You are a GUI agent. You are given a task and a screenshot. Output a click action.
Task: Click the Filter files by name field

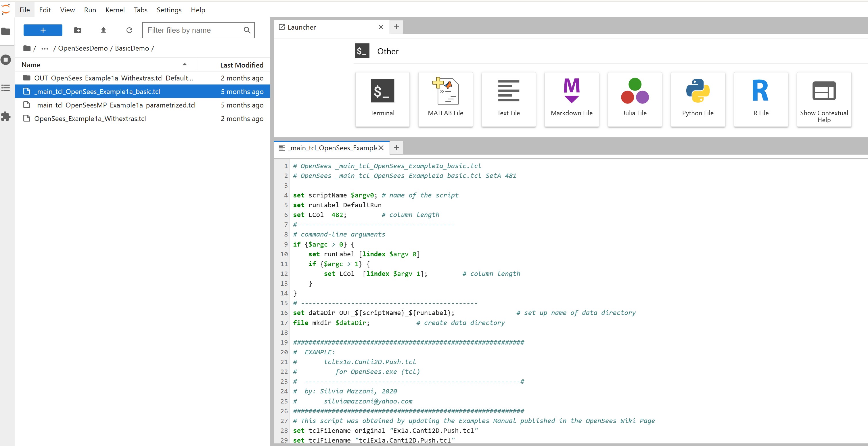194,30
